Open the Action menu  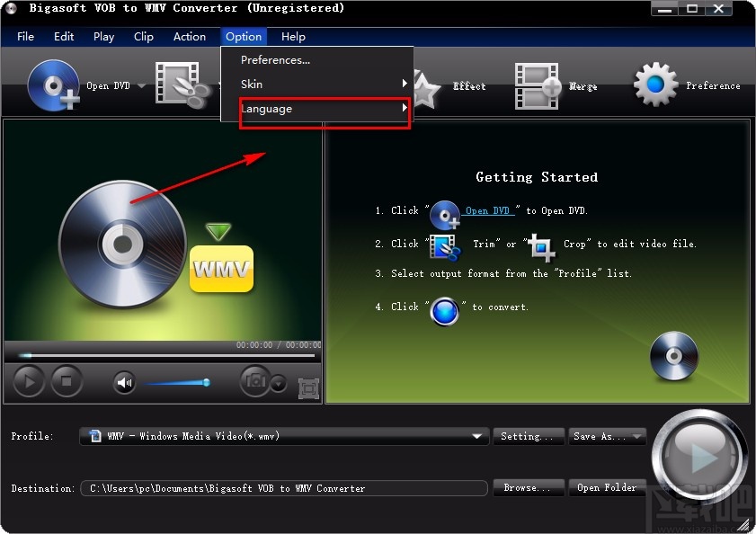click(x=189, y=37)
